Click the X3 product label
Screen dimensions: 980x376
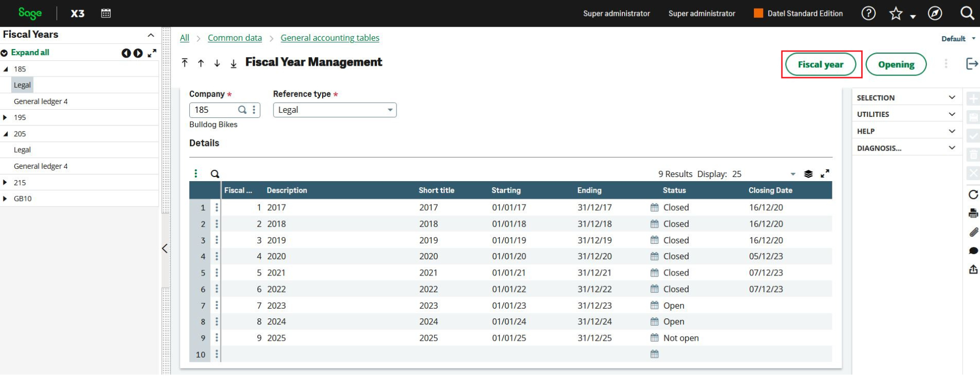tap(78, 13)
